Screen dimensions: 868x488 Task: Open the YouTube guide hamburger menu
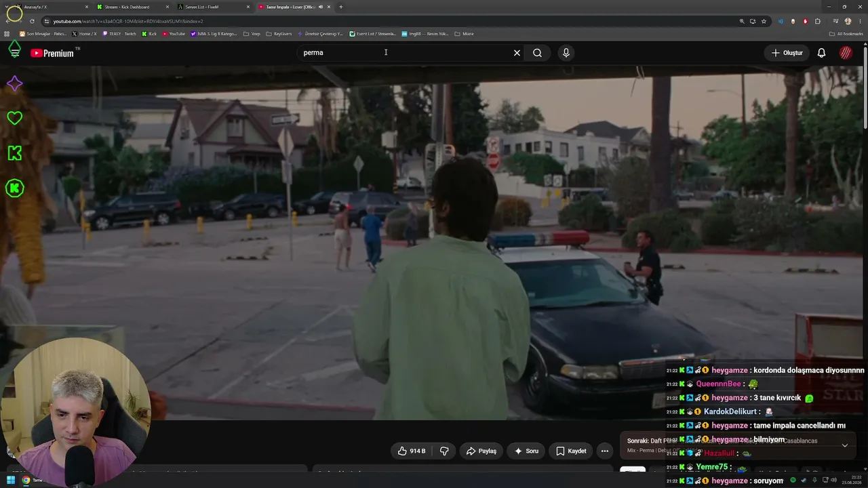pyautogui.click(x=15, y=52)
